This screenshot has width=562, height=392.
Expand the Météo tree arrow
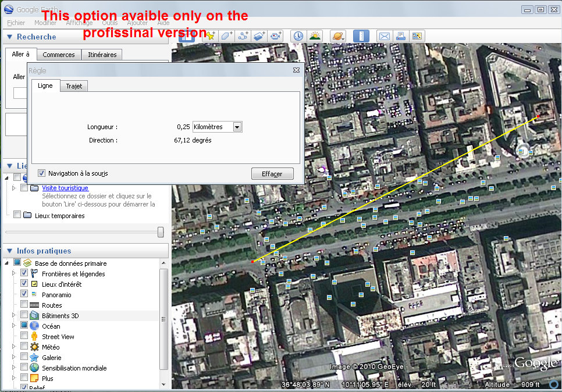(14, 347)
